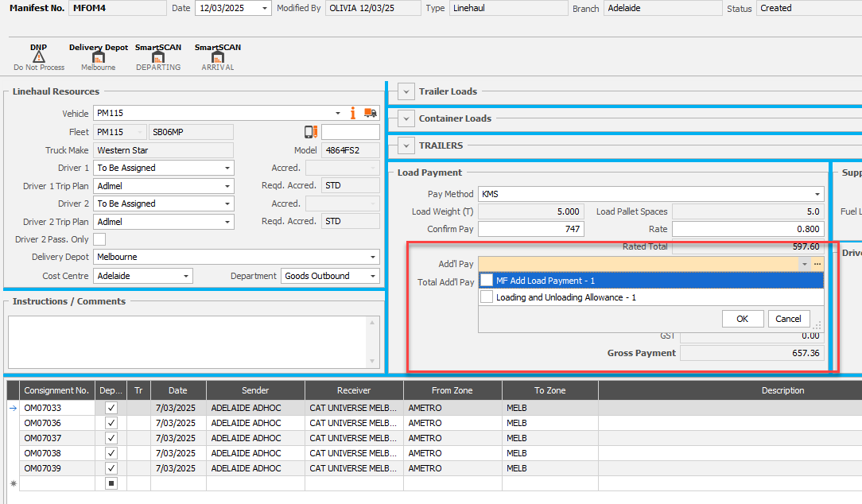Check MF Add Load Payment - 1
This screenshot has height=504, width=862.
(x=487, y=281)
